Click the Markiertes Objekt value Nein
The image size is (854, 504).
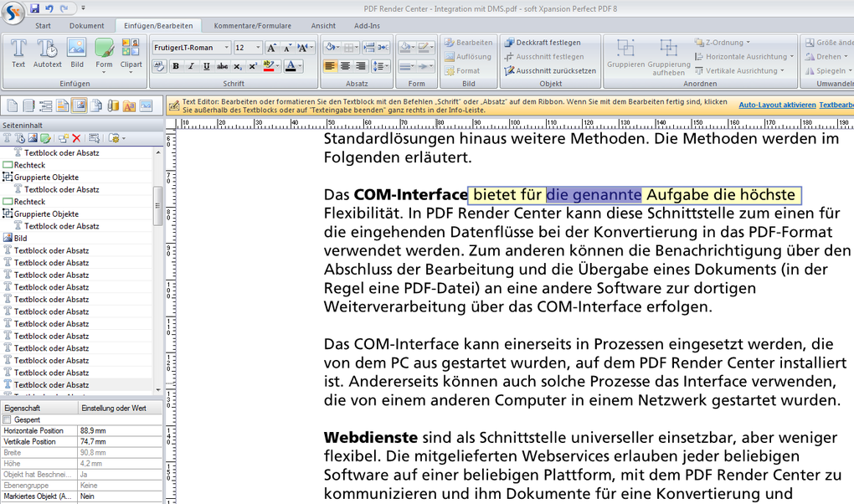pyautogui.click(x=120, y=496)
